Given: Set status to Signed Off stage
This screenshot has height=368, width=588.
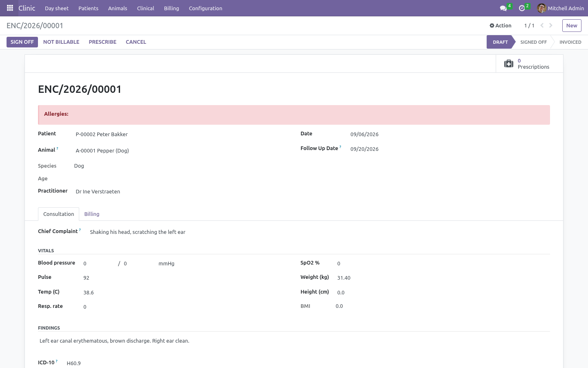Looking at the screenshot, I should (x=533, y=42).
